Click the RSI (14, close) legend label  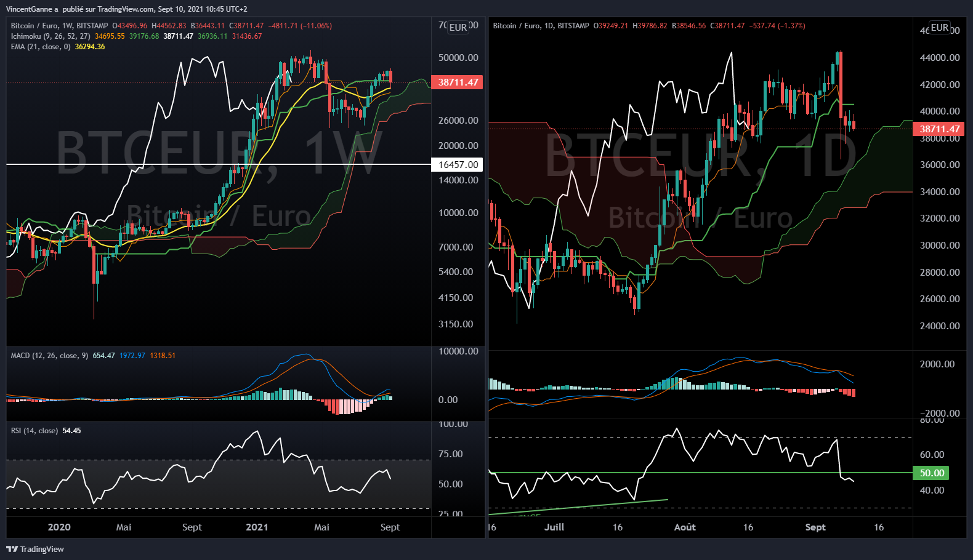(x=34, y=431)
